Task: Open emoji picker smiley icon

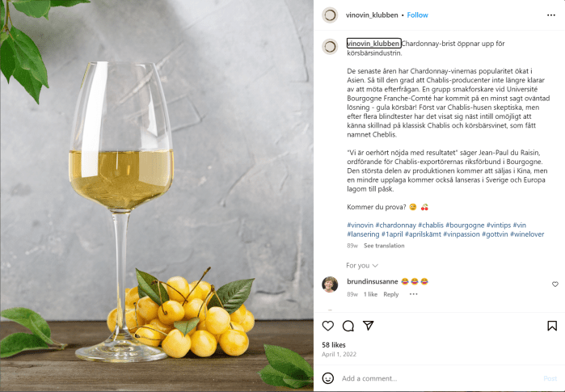Action: [327, 378]
